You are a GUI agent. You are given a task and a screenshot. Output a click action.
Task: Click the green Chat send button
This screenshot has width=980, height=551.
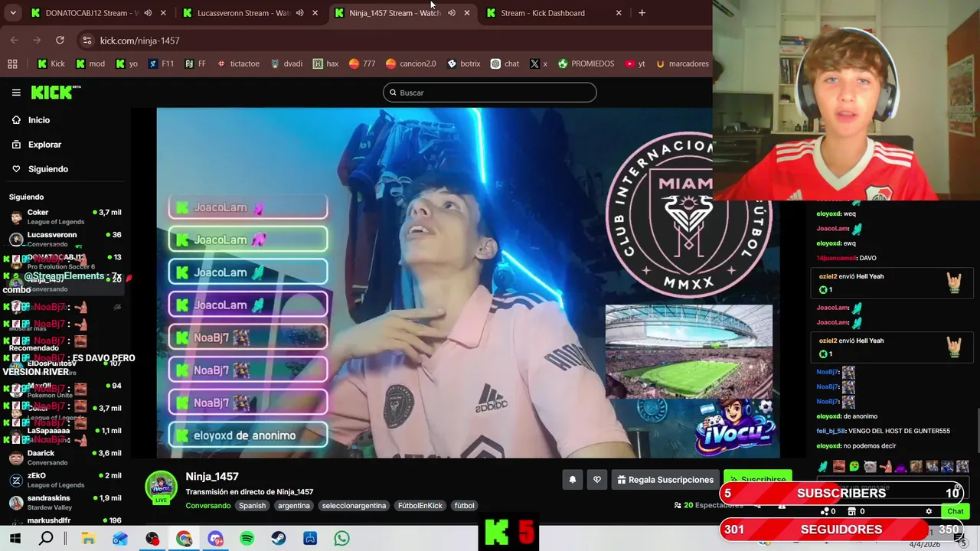tap(955, 511)
